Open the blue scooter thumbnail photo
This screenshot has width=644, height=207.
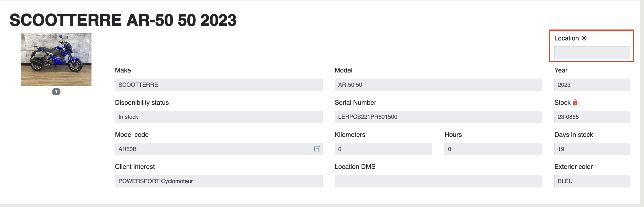pos(56,60)
